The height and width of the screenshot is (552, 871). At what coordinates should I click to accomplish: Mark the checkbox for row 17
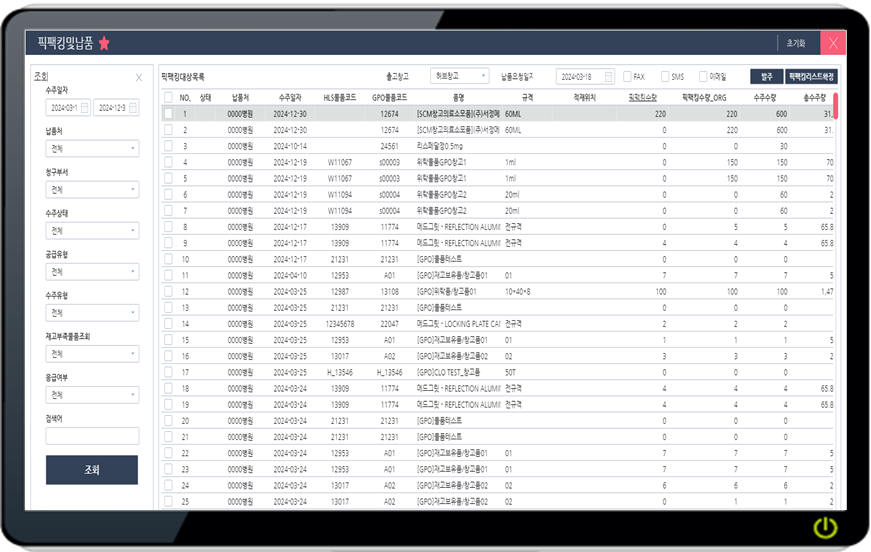click(x=168, y=372)
